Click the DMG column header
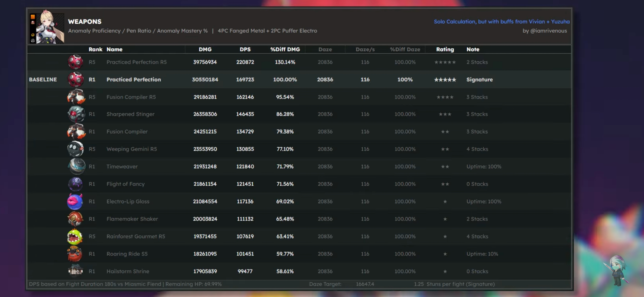This screenshot has width=644, height=297. pyautogui.click(x=205, y=50)
